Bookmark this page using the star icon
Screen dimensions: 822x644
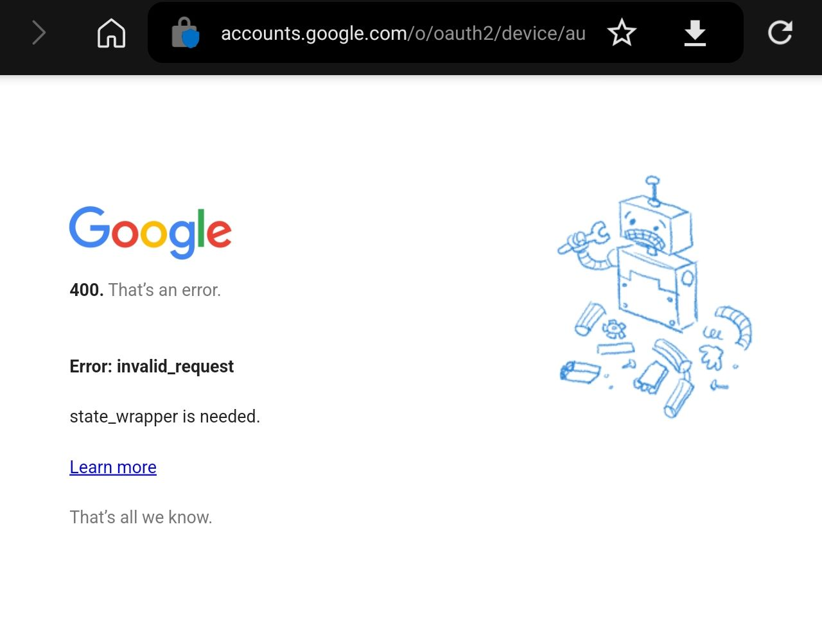(622, 33)
